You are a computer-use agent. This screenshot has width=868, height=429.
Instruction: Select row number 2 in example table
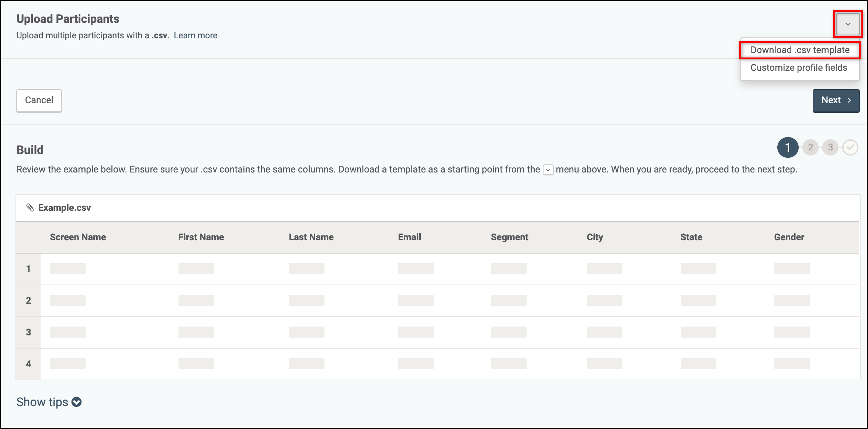coord(28,301)
